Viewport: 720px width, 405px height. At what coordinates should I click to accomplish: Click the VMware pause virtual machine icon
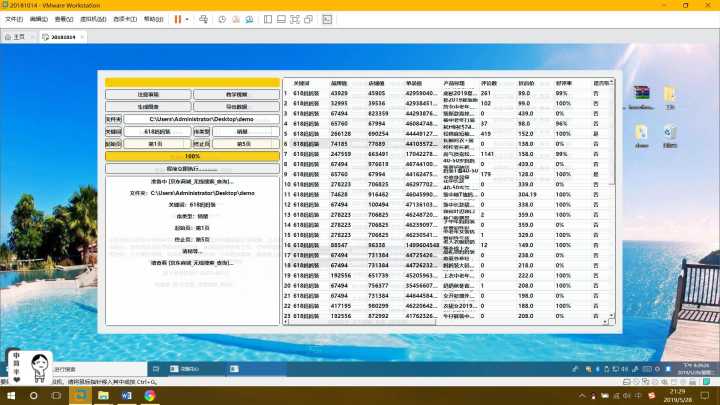[178, 19]
